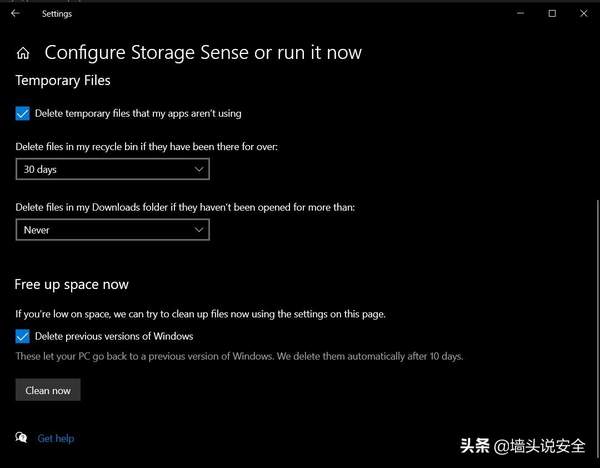
Task: Uncheck Delete temporary files checkbox
Action: pos(23,113)
